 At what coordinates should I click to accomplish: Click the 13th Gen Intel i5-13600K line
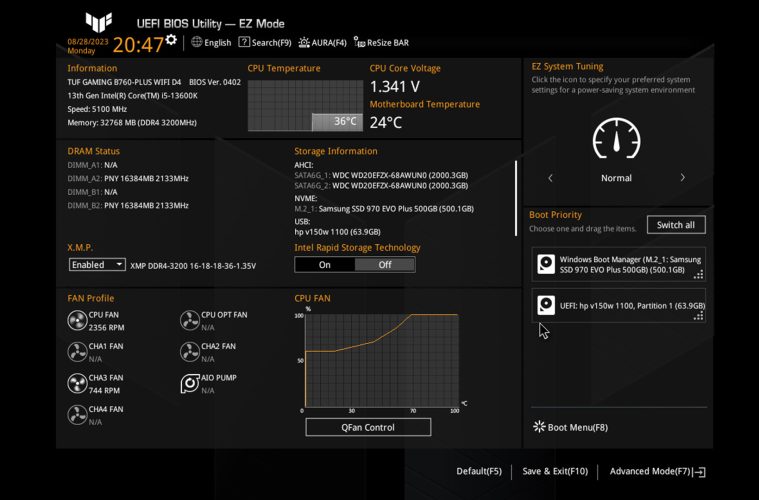coord(132,95)
